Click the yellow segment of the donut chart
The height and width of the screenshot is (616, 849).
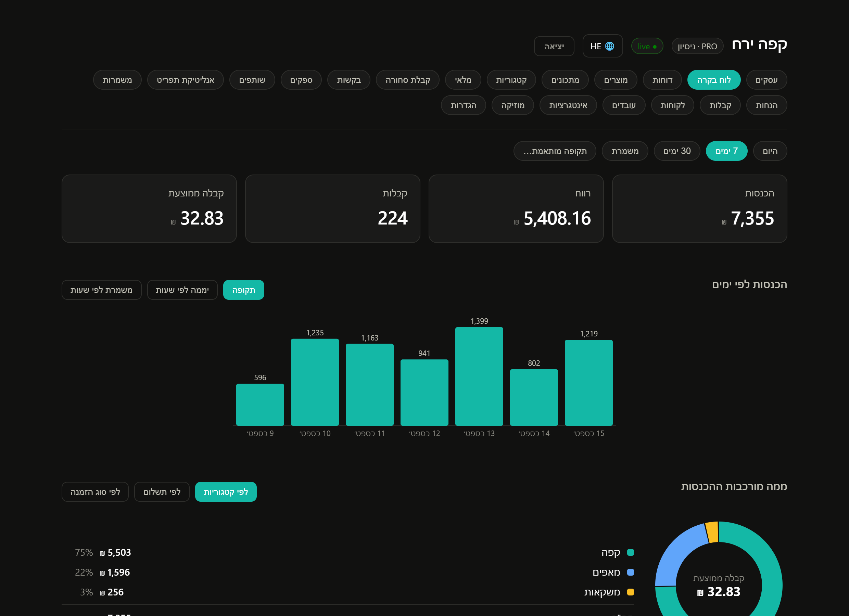pos(712,532)
